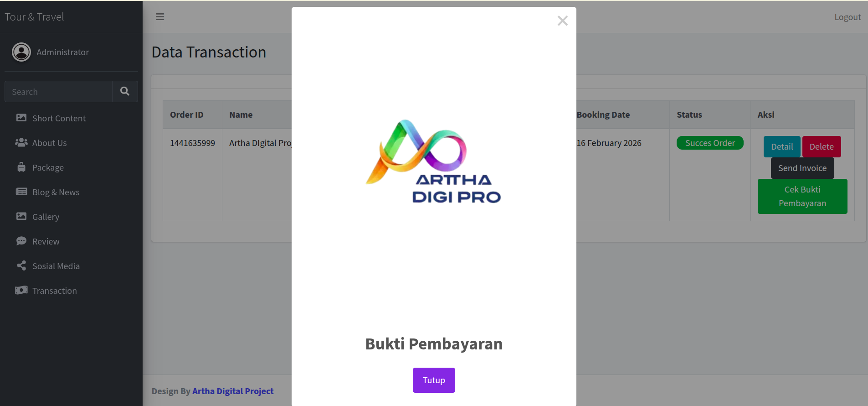Viewport: 868px width, 406px height.
Task: Click the Artha Digi Pro payment proof image
Action: (x=433, y=162)
